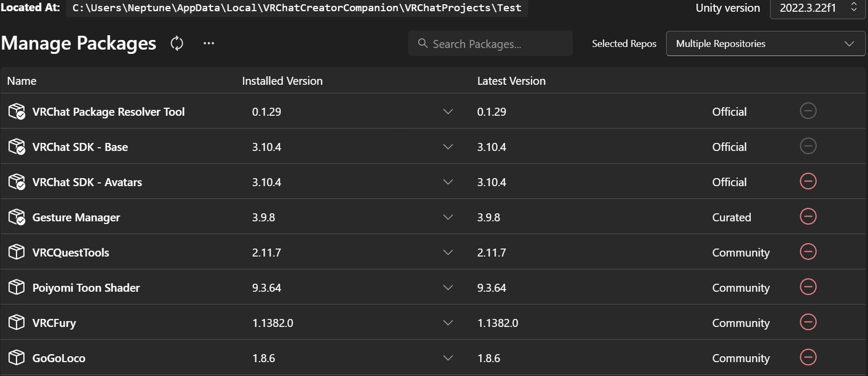
Task: Click the project location path text
Action: pos(297,8)
